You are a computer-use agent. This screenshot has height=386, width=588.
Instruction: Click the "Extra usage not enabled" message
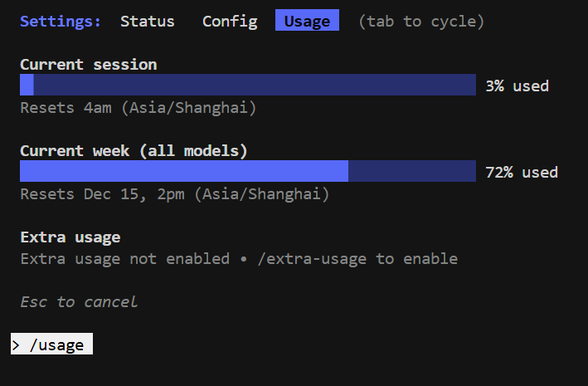click(x=124, y=259)
